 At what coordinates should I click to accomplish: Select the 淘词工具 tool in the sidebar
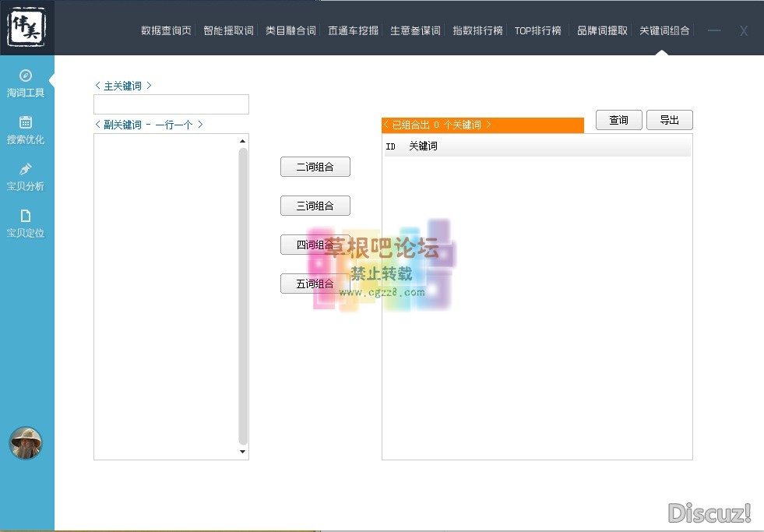(x=26, y=83)
